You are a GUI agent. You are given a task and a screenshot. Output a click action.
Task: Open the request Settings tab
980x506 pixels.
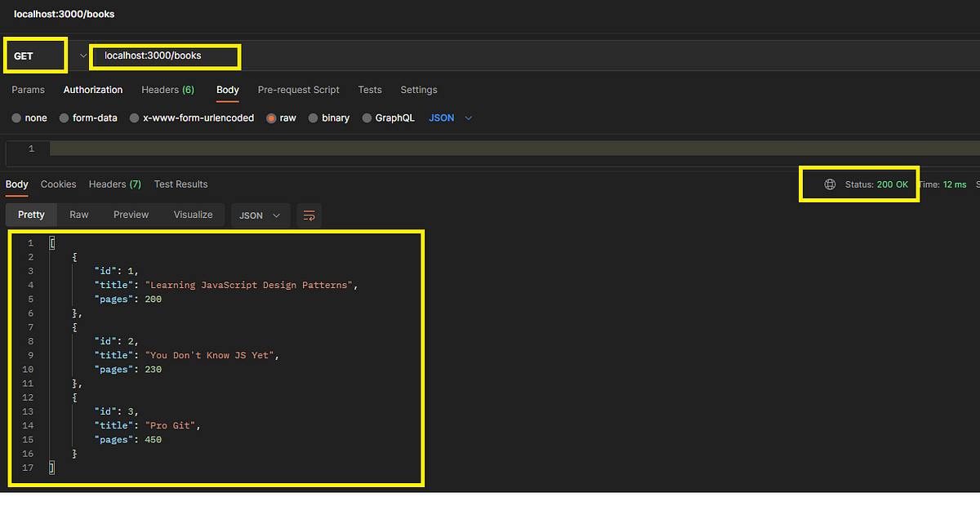418,90
